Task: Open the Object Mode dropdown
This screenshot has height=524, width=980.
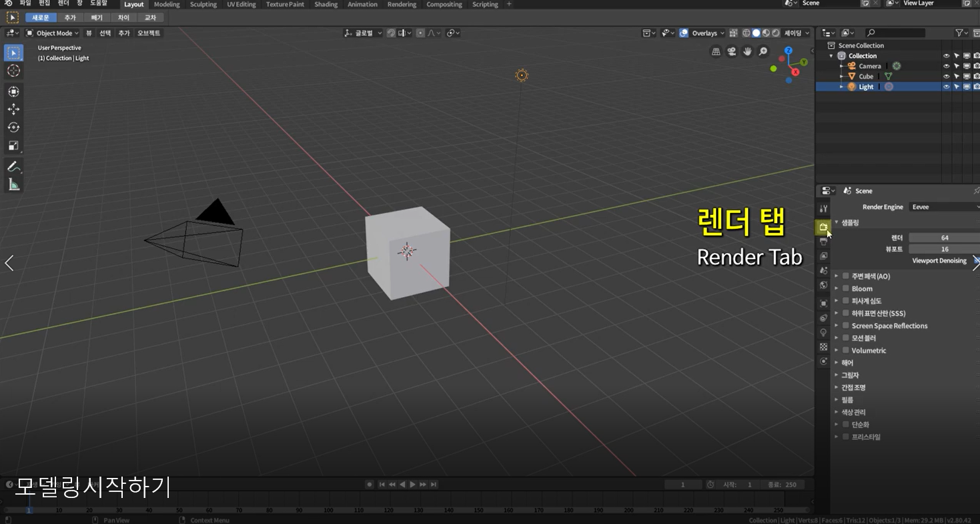Action: click(52, 33)
